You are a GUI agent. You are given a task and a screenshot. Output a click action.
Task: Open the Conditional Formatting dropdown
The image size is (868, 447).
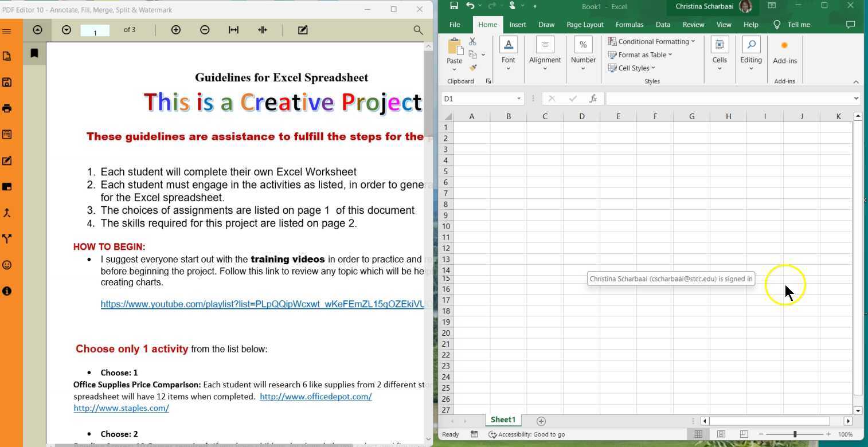652,41
